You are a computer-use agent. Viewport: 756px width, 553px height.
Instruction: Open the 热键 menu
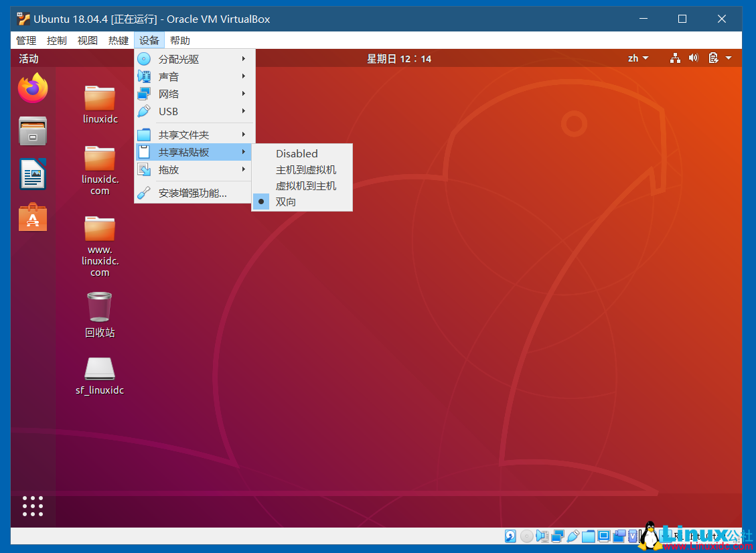[118, 40]
